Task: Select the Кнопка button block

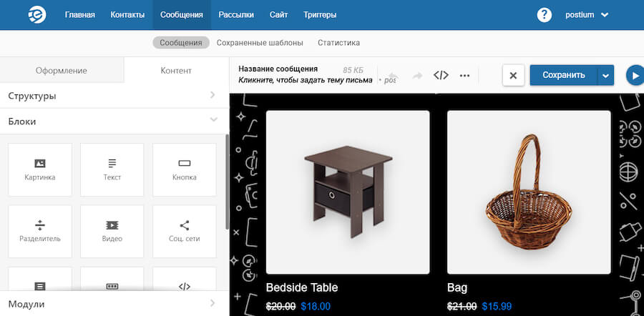Action: tap(184, 169)
